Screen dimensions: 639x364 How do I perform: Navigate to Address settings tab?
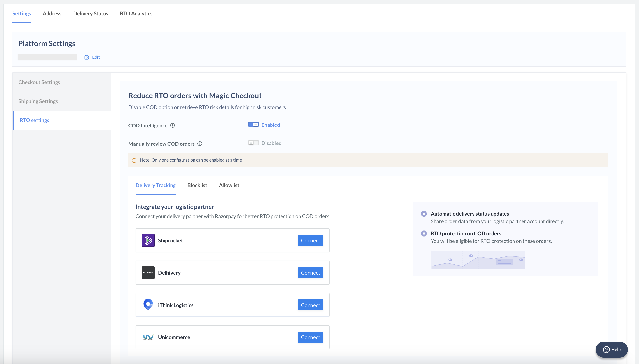pos(52,13)
